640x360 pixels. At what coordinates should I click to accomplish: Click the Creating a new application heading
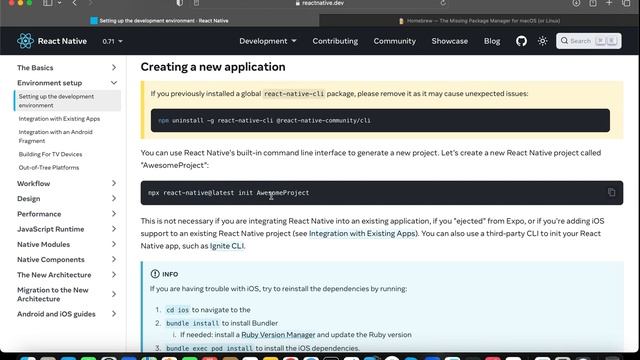tap(213, 67)
